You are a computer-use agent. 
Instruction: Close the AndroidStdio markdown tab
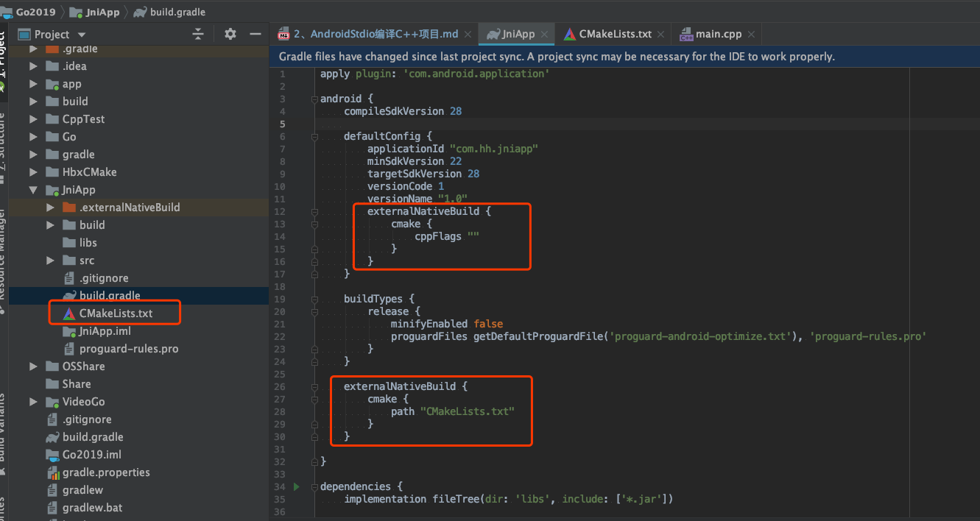pyautogui.click(x=468, y=34)
